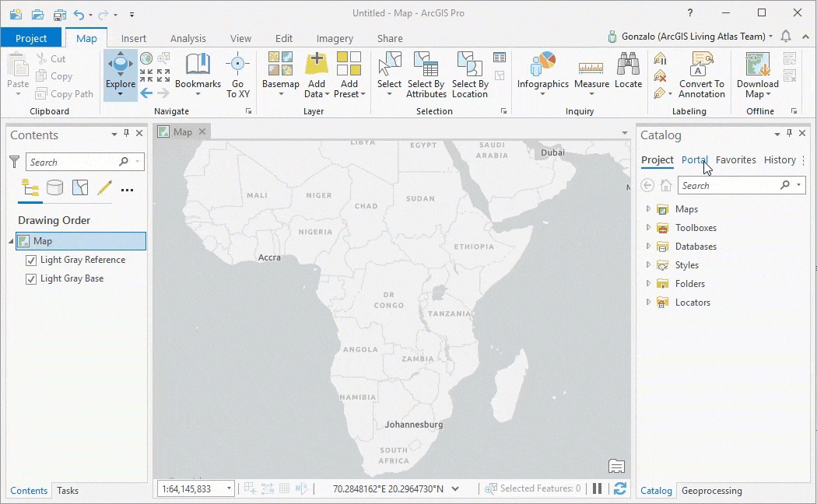
Task: Open the Favorites tab in Catalog
Action: pos(736,160)
